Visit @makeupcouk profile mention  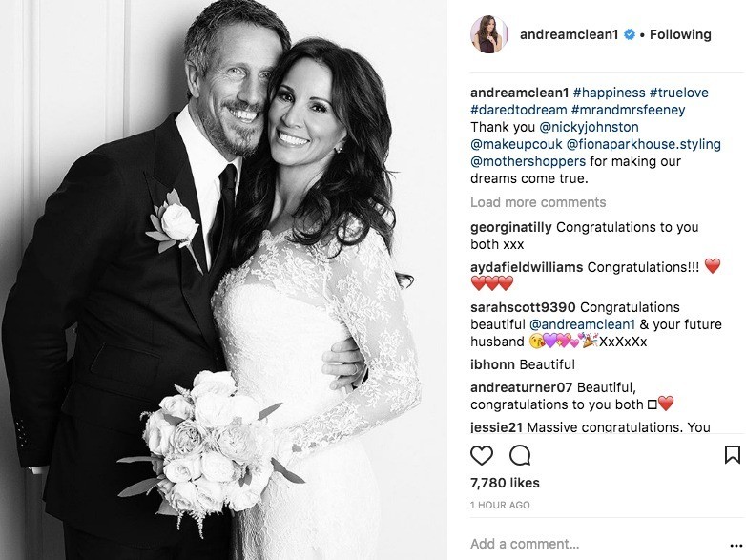tap(516, 144)
